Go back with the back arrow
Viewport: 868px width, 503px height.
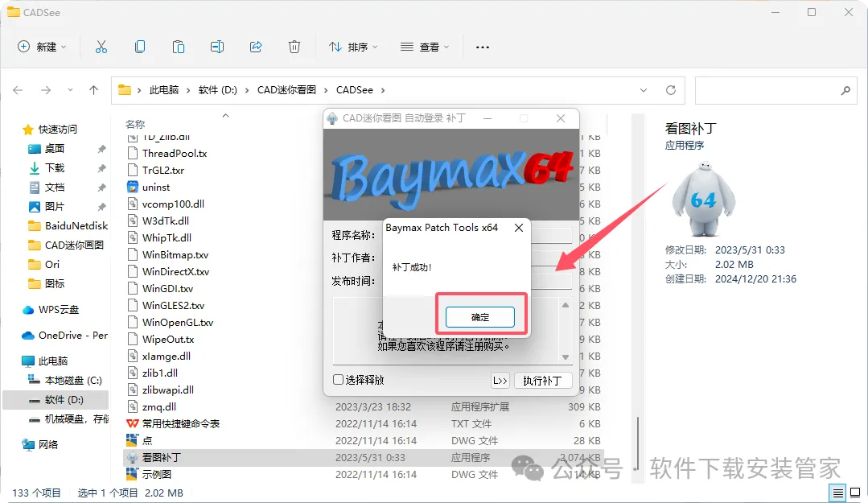coord(18,90)
